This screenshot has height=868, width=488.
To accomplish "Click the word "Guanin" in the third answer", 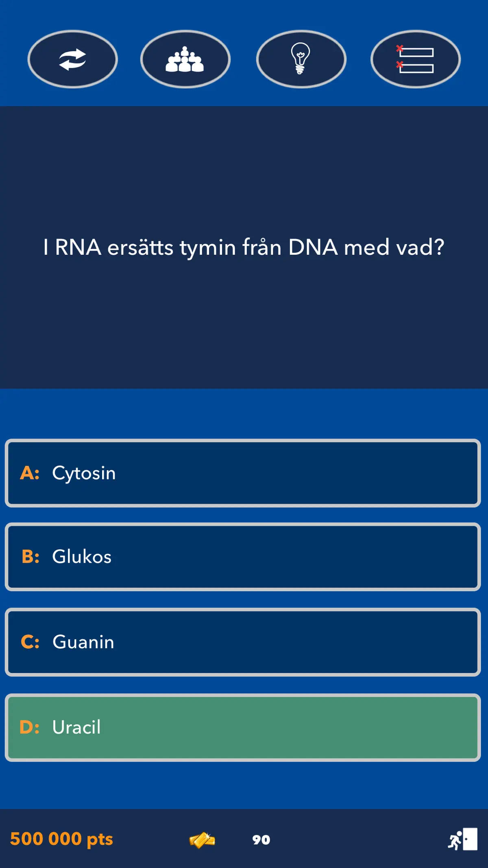I will point(83,642).
